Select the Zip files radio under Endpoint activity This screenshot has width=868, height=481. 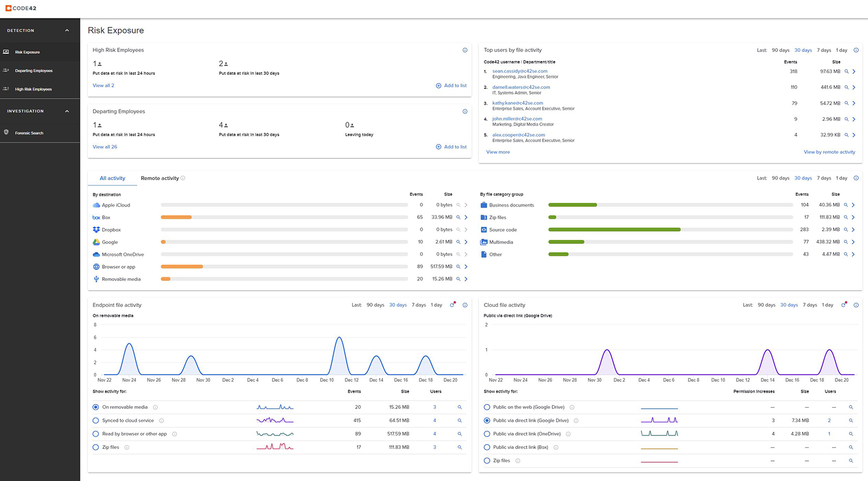tap(96, 447)
